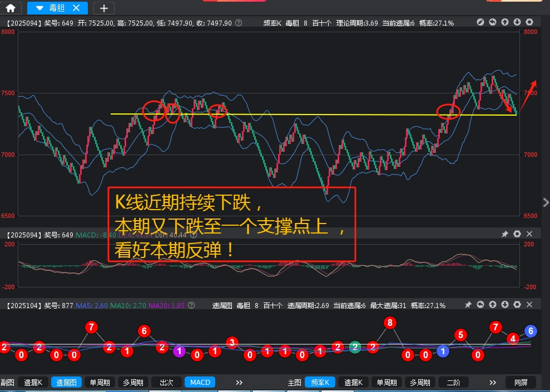Switch to the 毒胆 tab
Image resolution: width=550 pixels, height=392 pixels.
57,8
